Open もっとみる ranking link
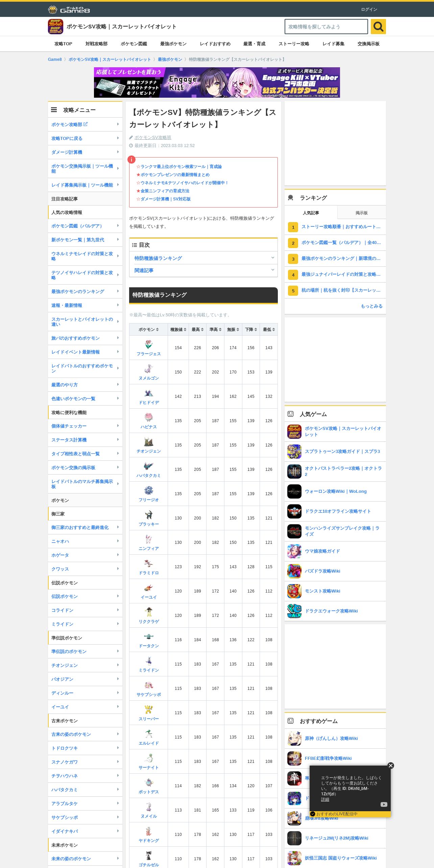Viewport: 434px width, 868px height. [372, 306]
